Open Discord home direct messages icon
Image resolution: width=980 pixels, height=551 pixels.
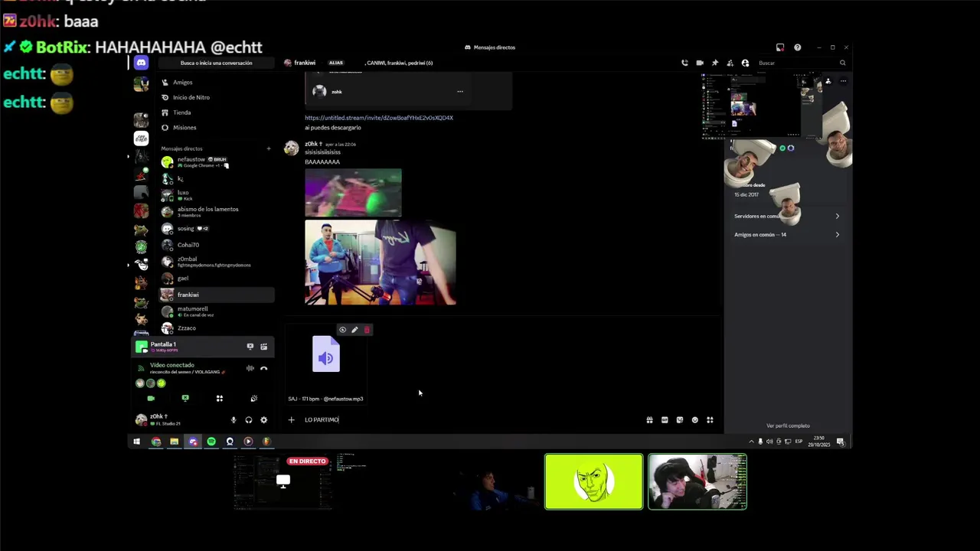(x=141, y=63)
